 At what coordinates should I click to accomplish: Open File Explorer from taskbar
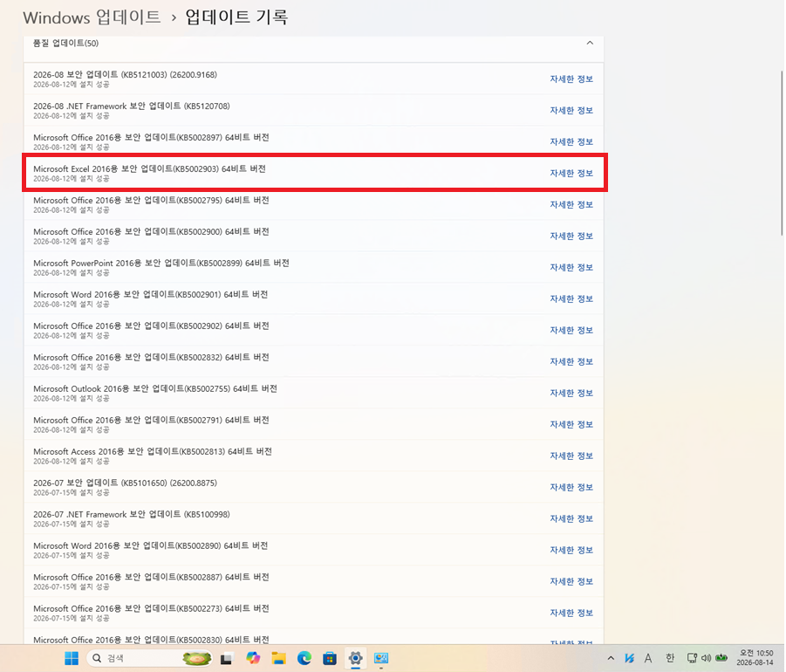tap(278, 658)
